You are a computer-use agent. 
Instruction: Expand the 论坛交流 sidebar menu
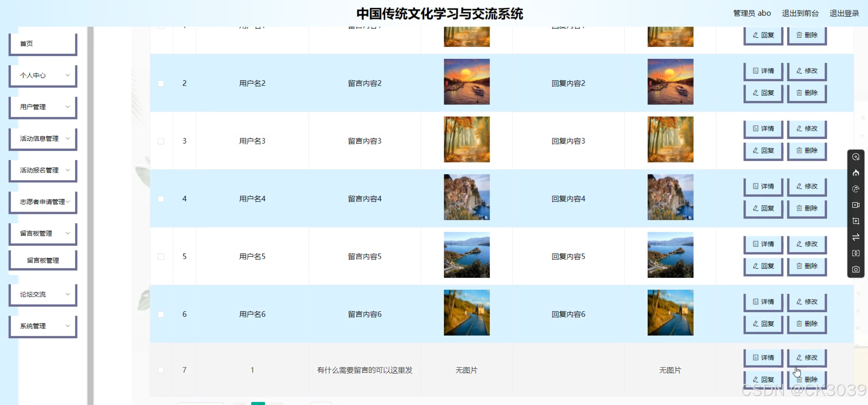pyautogui.click(x=43, y=295)
